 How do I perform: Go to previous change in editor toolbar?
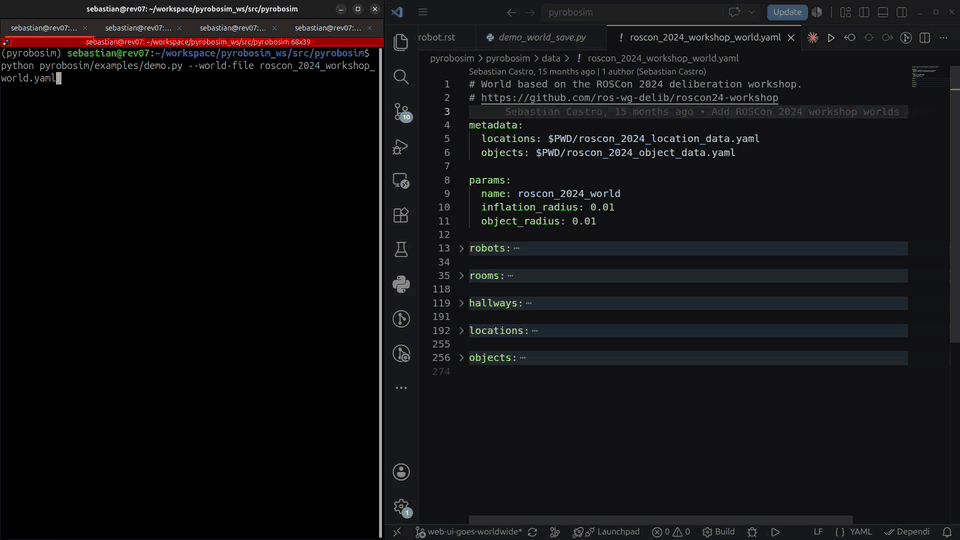pos(850,37)
